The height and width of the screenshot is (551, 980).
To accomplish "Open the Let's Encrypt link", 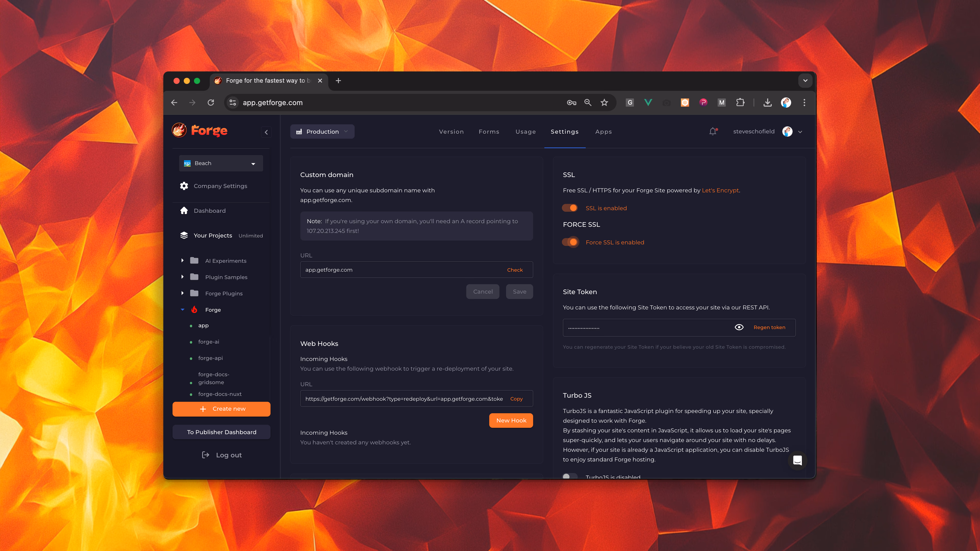I will [720, 191].
